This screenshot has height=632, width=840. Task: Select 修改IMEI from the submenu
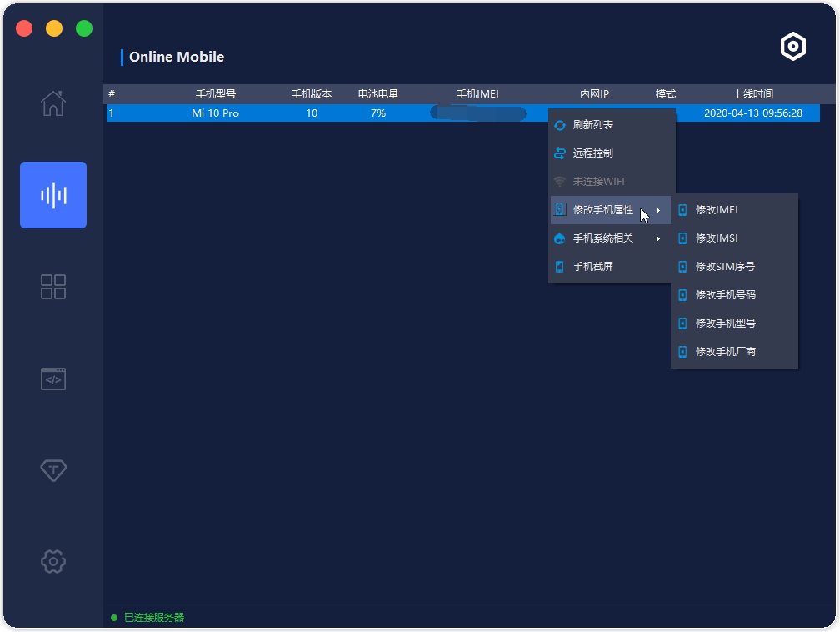(x=718, y=209)
